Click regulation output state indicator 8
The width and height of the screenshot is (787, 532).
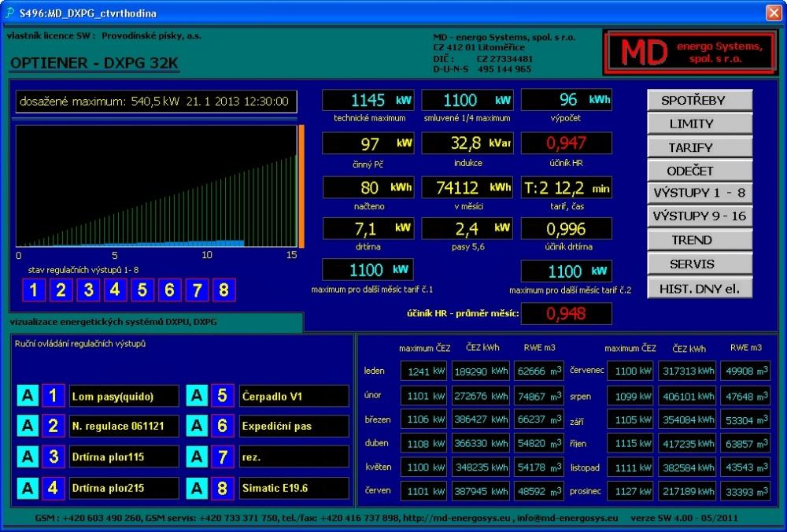point(224,290)
